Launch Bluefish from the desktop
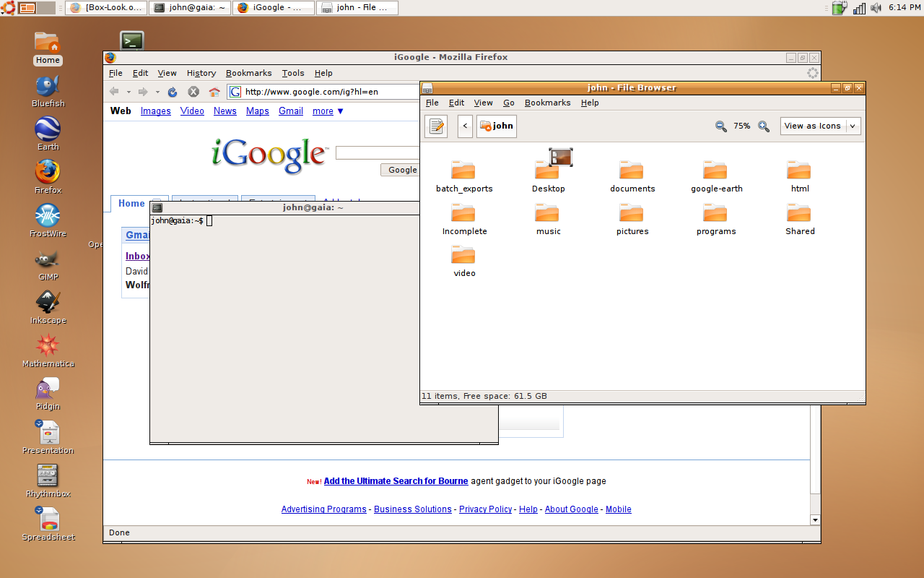The height and width of the screenshot is (578, 924). tap(48, 91)
